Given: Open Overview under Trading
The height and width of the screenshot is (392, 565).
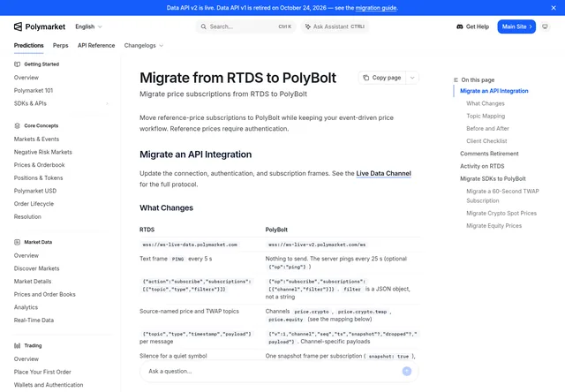Looking at the screenshot, I should 26,358.
